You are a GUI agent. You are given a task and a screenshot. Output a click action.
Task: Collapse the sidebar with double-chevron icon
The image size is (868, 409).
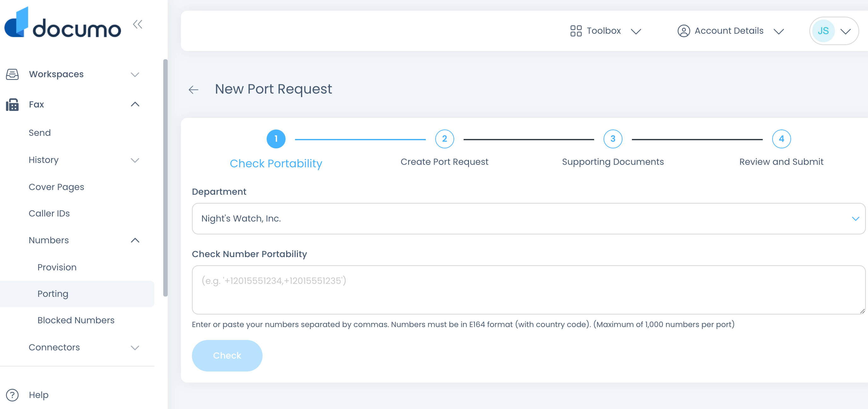coord(137,24)
